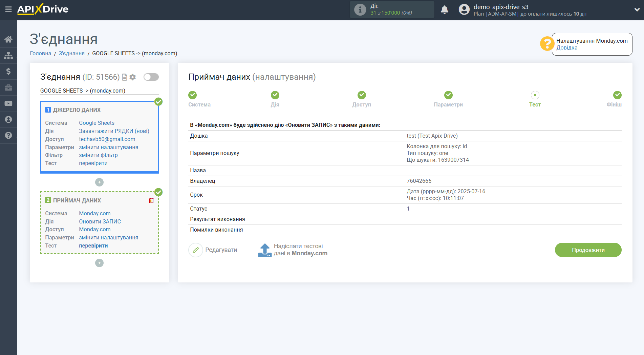644x355 pixels.
Task: Delete the data receiver block
Action: coord(151,200)
